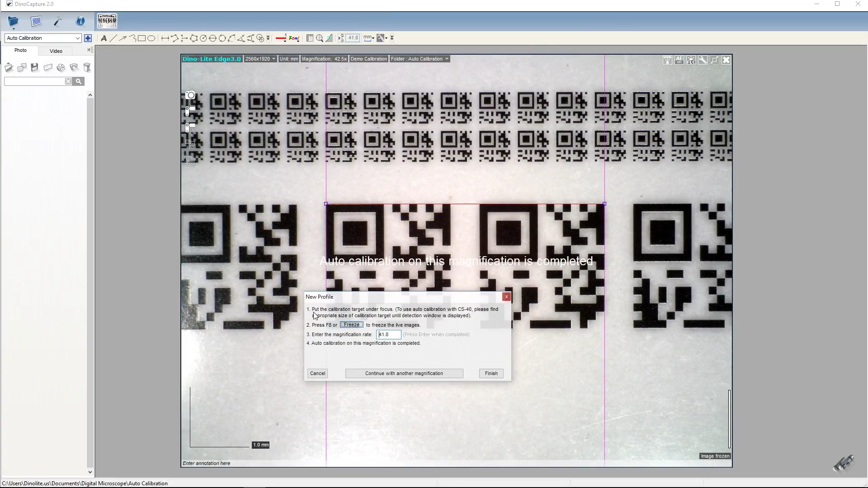This screenshot has width=868, height=488.
Task: Toggle full screen for live window
Action: click(714, 60)
